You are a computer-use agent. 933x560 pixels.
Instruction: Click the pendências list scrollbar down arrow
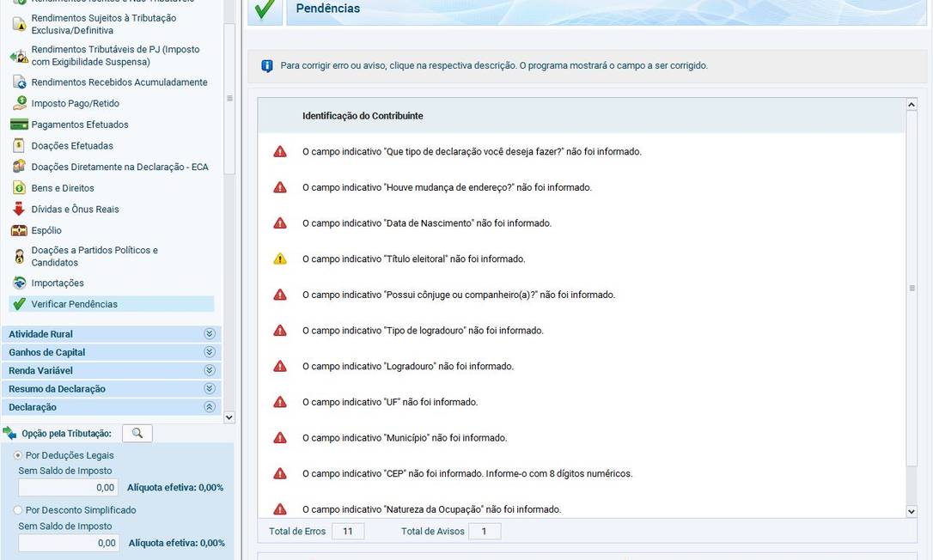pyautogui.click(x=913, y=511)
